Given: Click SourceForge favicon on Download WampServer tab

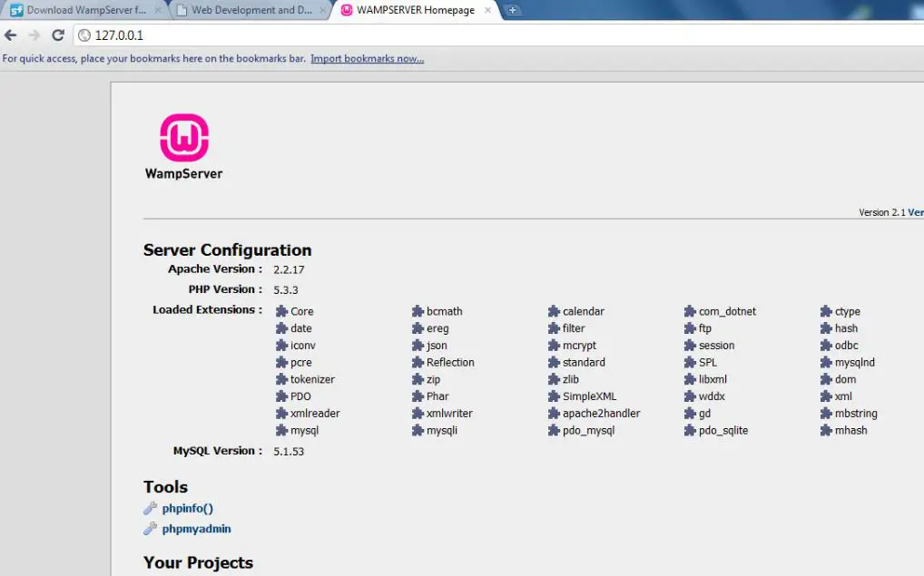Looking at the screenshot, I should pos(16,10).
